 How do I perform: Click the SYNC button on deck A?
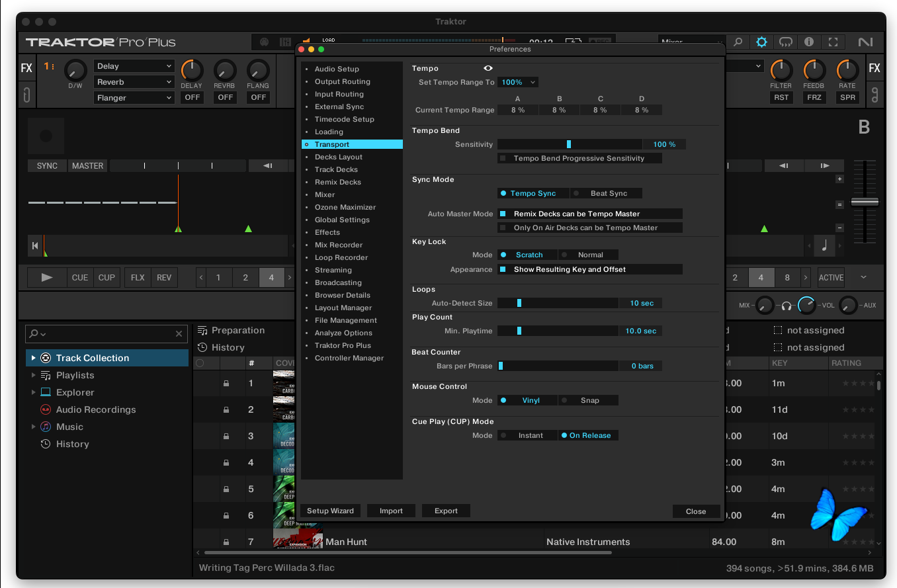point(47,166)
